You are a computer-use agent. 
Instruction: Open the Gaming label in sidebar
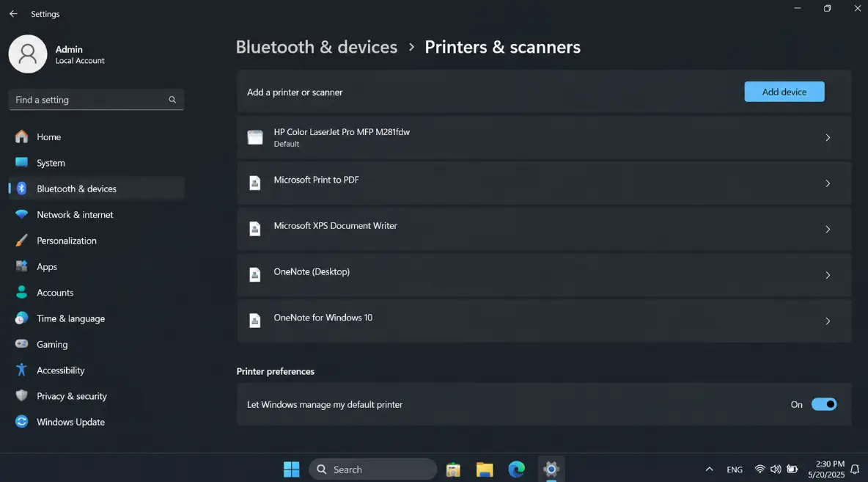point(52,345)
